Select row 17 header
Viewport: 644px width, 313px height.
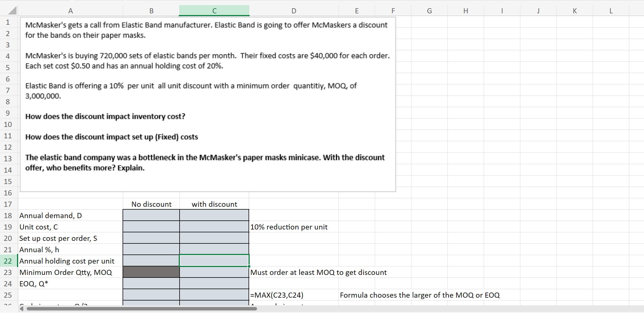[8, 204]
